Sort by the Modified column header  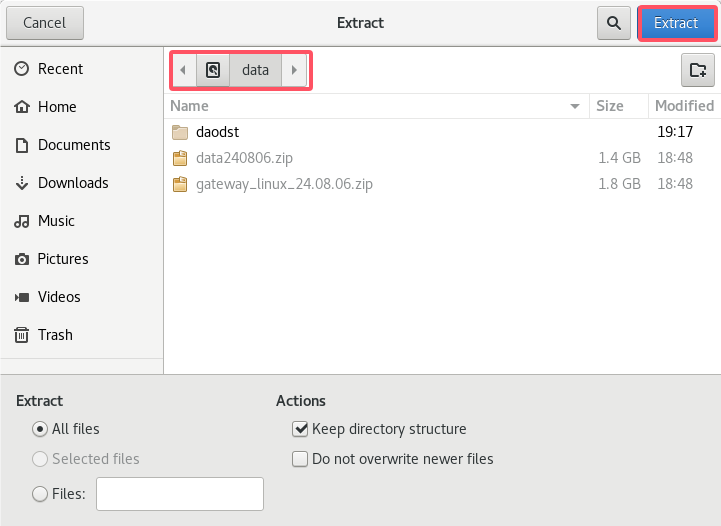coord(684,106)
